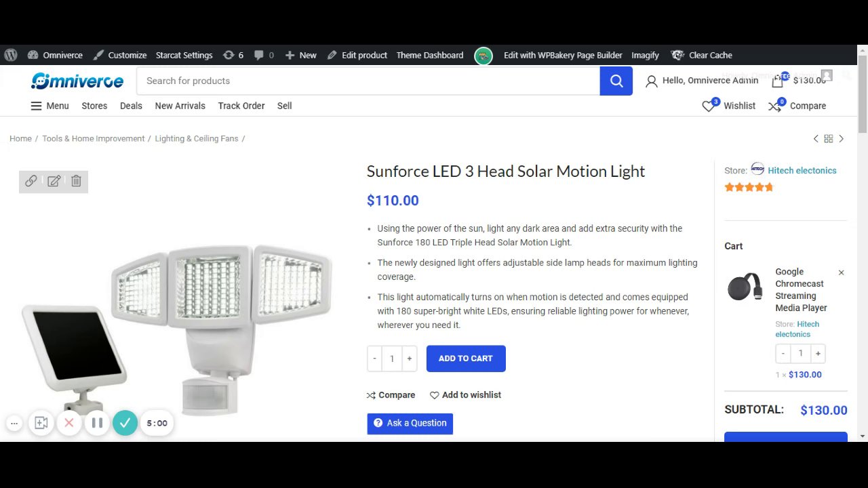Click the trash icon on product image

pyautogui.click(x=76, y=181)
